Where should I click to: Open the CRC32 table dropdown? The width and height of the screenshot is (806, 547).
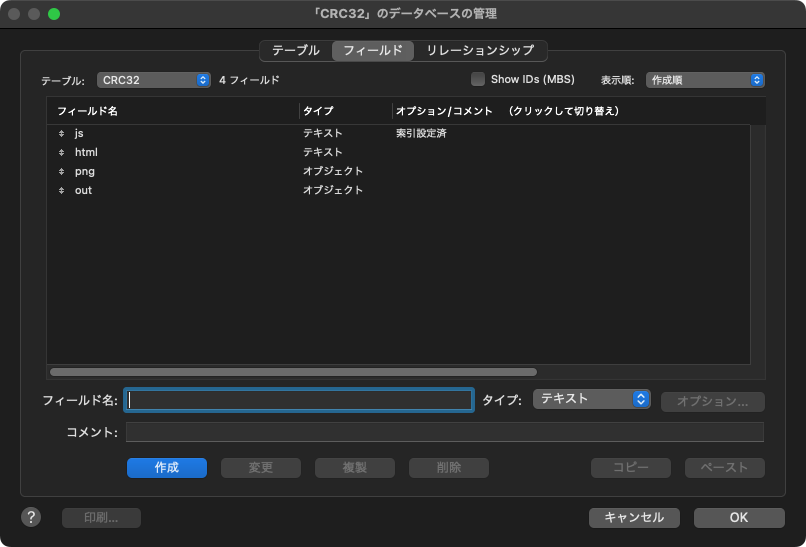pyautogui.click(x=154, y=80)
